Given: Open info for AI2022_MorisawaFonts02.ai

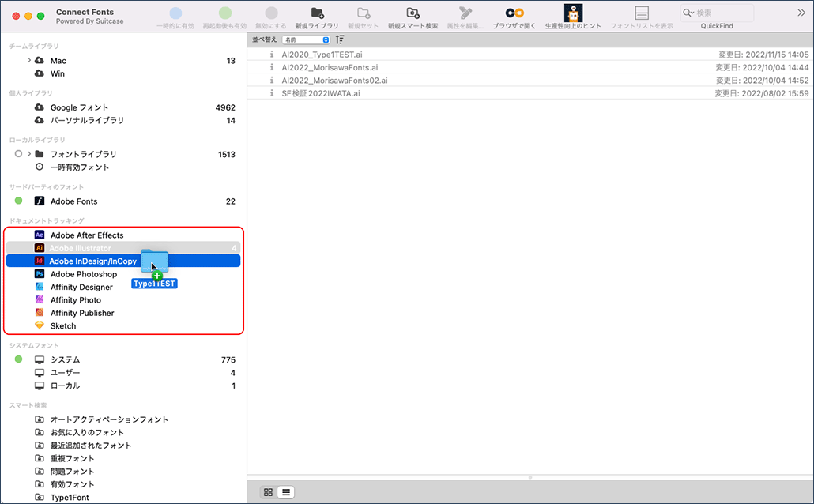Looking at the screenshot, I should 272,81.
